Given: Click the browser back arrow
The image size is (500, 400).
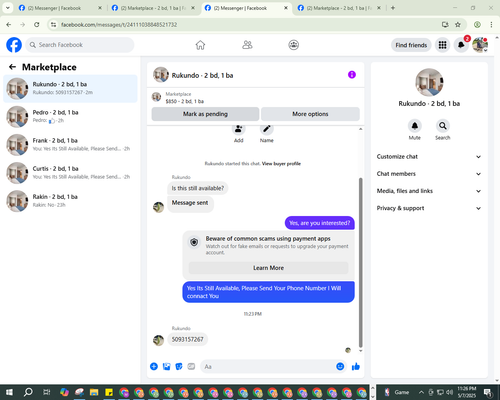Looking at the screenshot, I should (9, 25).
